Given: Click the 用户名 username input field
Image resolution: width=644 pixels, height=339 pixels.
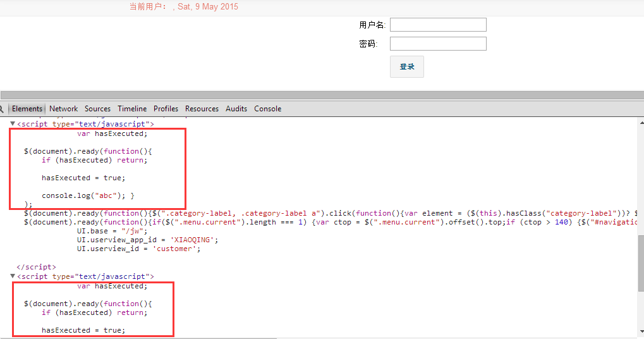Looking at the screenshot, I should pos(438,25).
